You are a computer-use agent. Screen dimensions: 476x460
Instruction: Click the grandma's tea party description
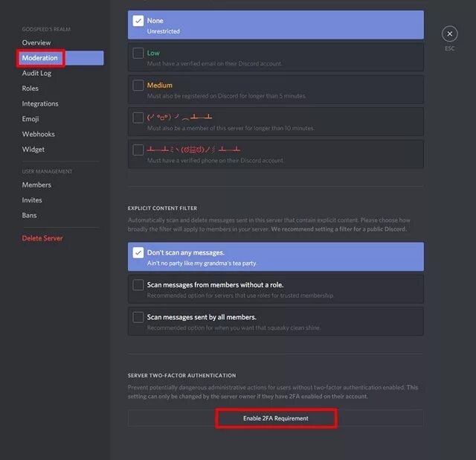tap(202, 263)
